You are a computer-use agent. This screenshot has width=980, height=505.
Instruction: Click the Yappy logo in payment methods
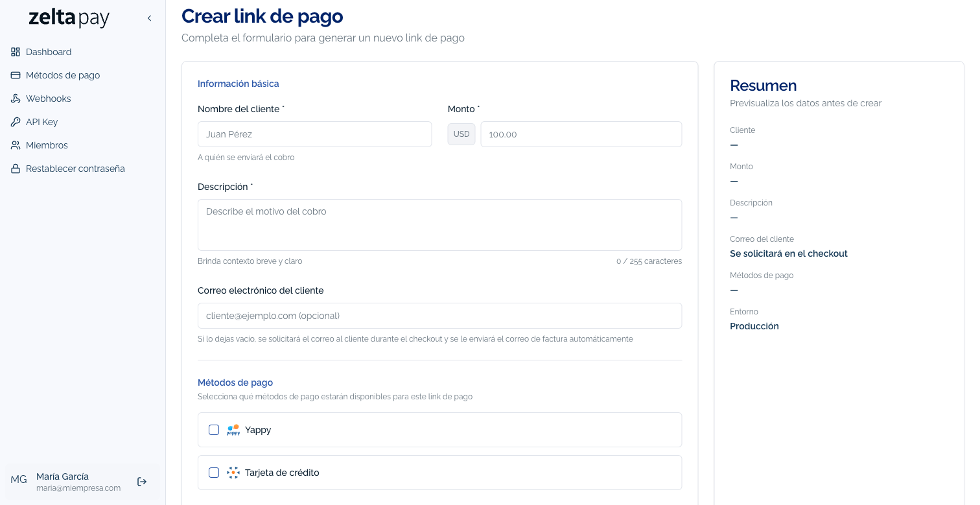(x=233, y=430)
